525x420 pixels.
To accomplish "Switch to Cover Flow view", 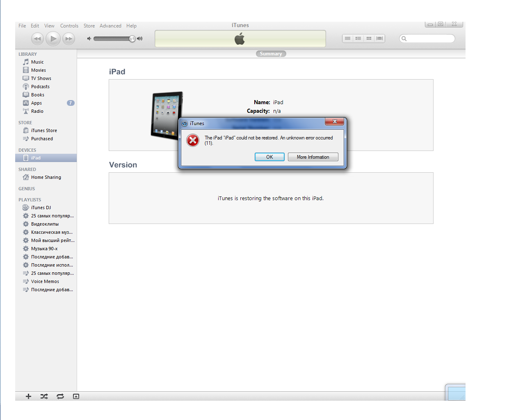I will coord(380,39).
